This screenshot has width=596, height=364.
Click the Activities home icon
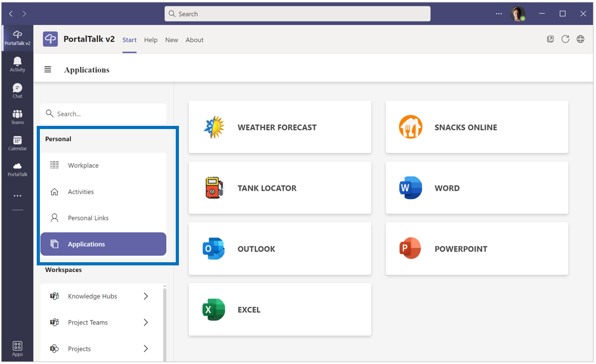coord(55,191)
